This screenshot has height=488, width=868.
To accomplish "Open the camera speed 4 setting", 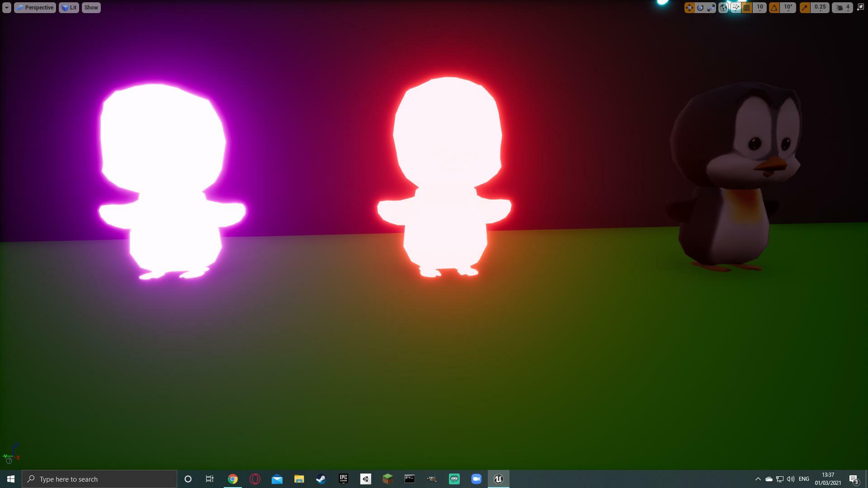I will tap(843, 8).
